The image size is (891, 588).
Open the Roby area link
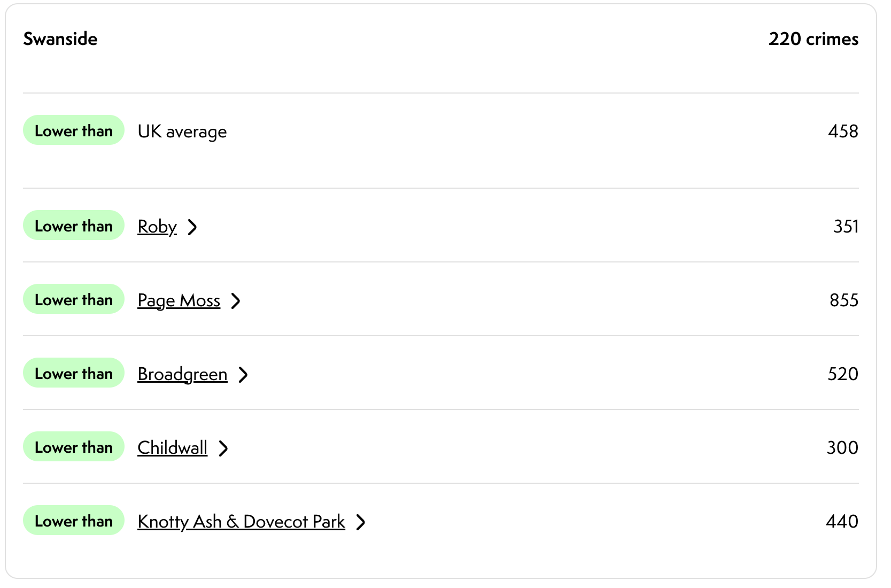pos(157,227)
